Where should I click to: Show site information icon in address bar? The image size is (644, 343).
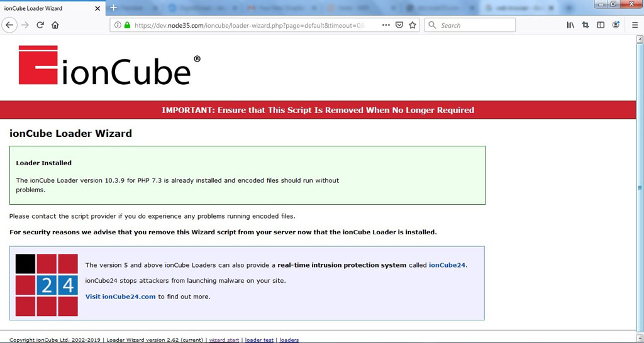[x=118, y=25]
